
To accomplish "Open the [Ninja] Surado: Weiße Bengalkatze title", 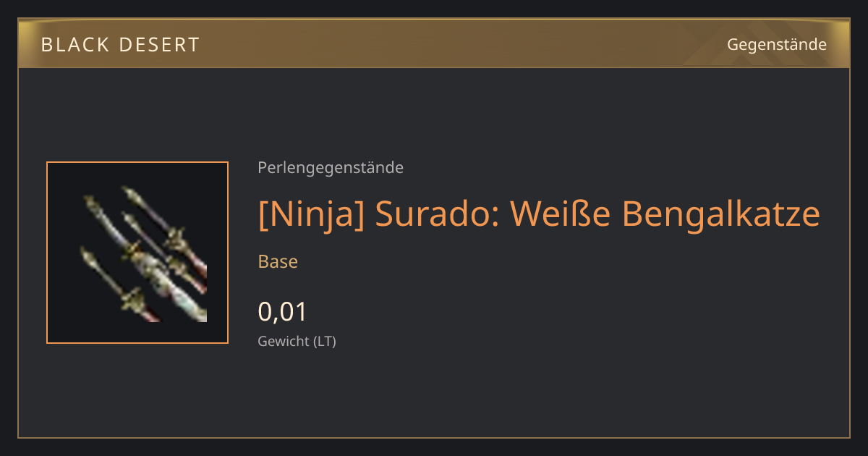I will 539,214.
